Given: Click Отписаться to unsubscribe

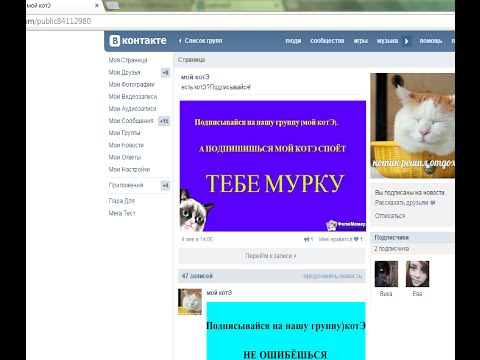Looking at the screenshot, I should pos(390,216).
